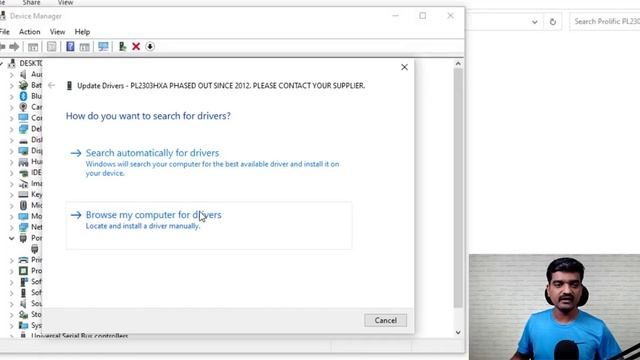Click the Batteries category icon

point(23,85)
